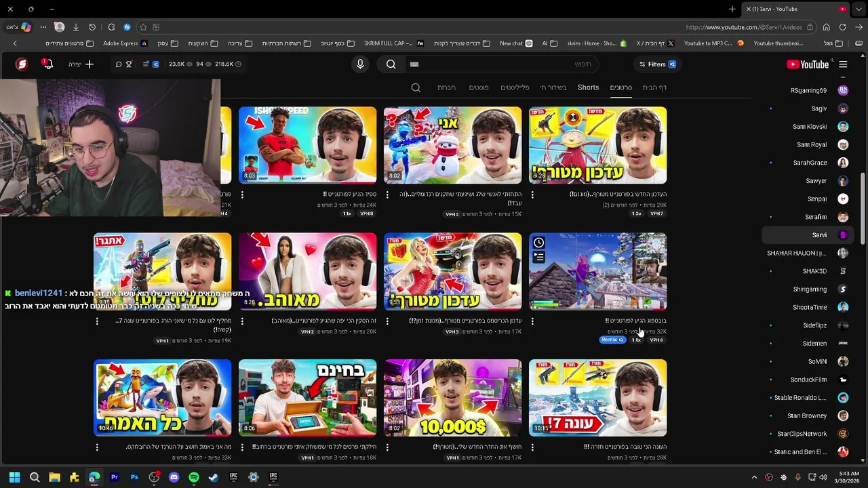Click the YouTube search input field
This screenshot has width=868, height=488.
502,64
